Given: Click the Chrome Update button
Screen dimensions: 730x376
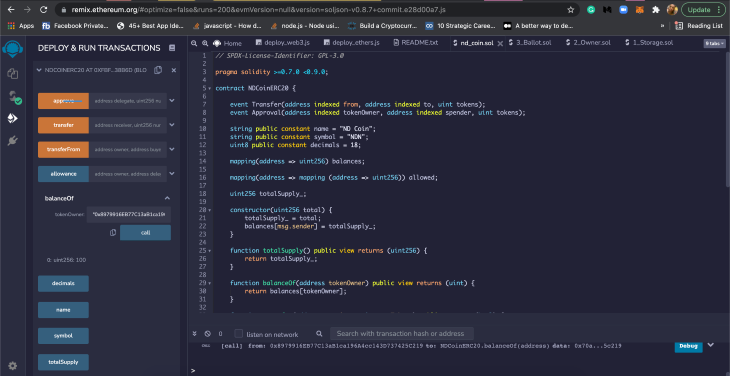Looking at the screenshot, I should click(x=703, y=9).
